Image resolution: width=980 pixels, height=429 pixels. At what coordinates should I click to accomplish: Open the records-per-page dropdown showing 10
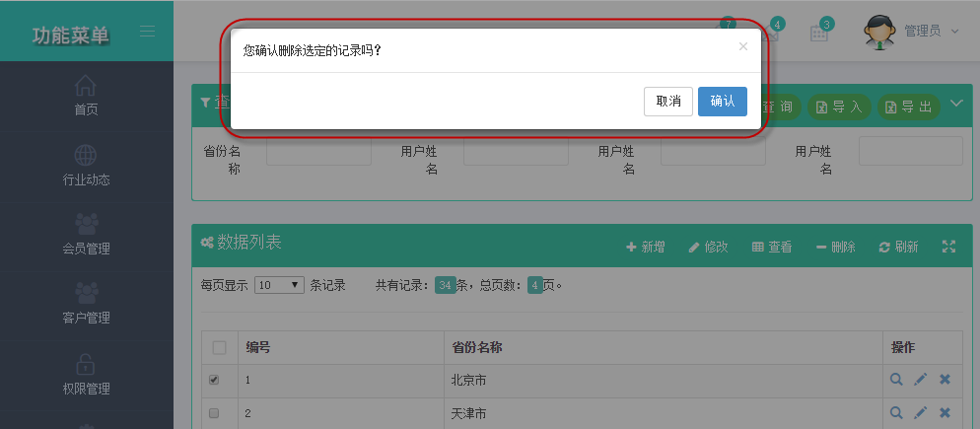pyautogui.click(x=279, y=285)
